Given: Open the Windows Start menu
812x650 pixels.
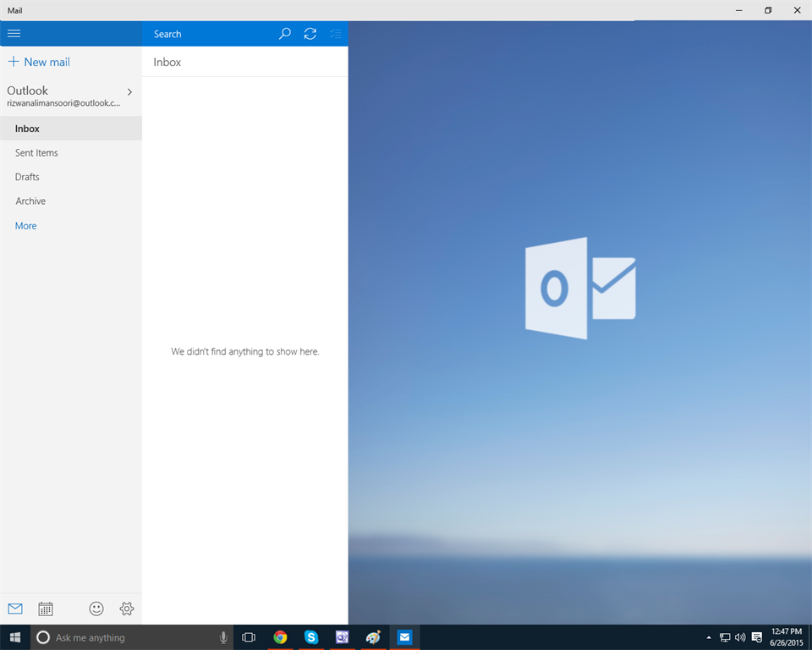Looking at the screenshot, I should click(x=15, y=637).
